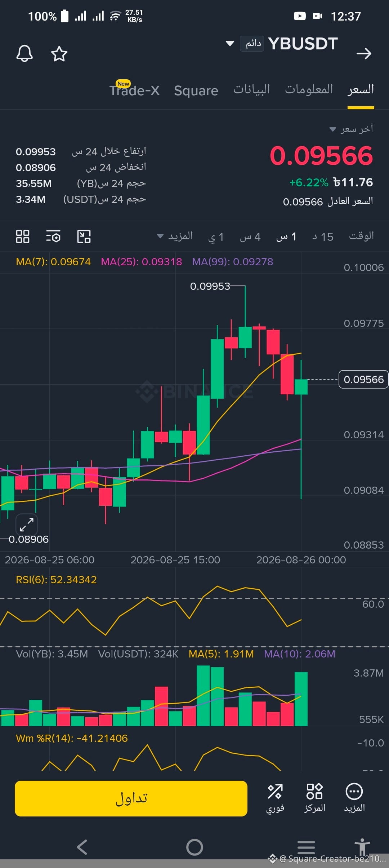The image size is (389, 868).
Task: Tap the latest green candlestick
Action: point(301,387)
